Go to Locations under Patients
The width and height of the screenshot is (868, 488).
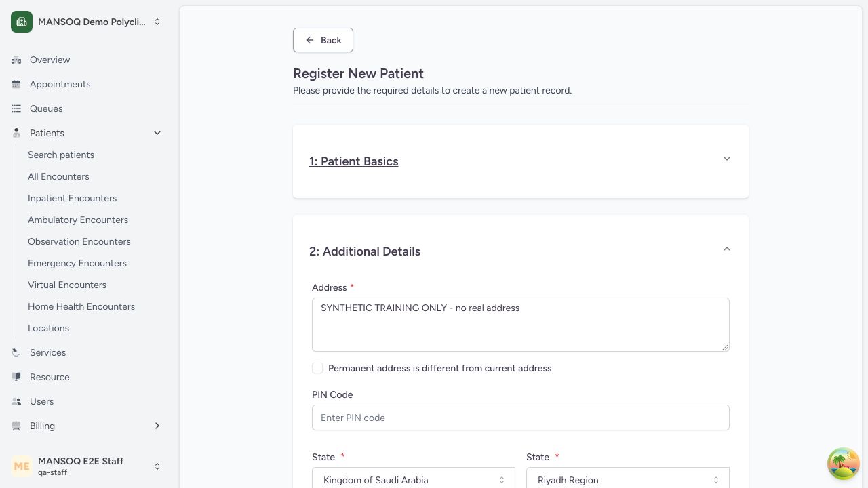tap(48, 328)
